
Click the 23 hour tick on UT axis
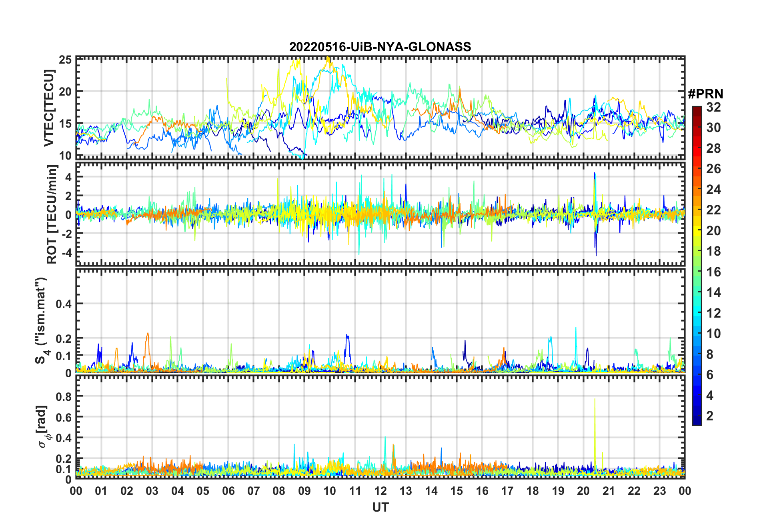point(660,491)
